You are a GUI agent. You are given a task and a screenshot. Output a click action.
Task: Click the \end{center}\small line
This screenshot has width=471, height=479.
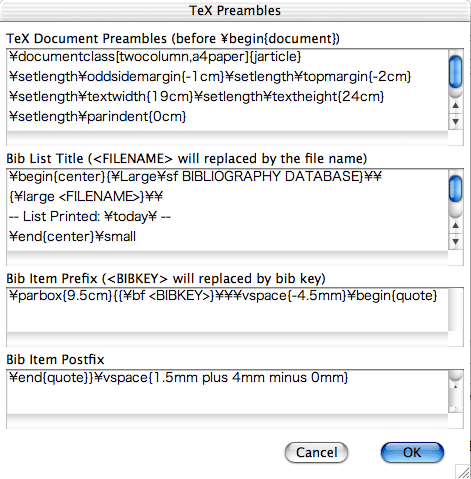[72, 237]
